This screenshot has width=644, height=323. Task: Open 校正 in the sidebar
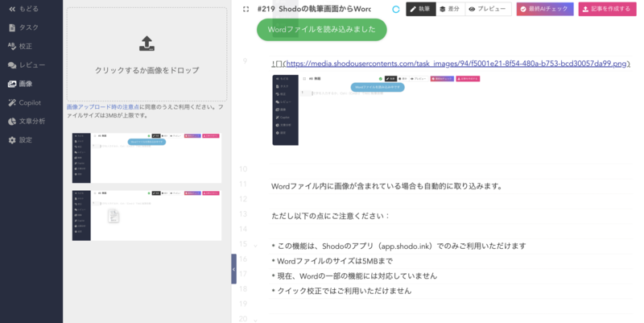21,46
